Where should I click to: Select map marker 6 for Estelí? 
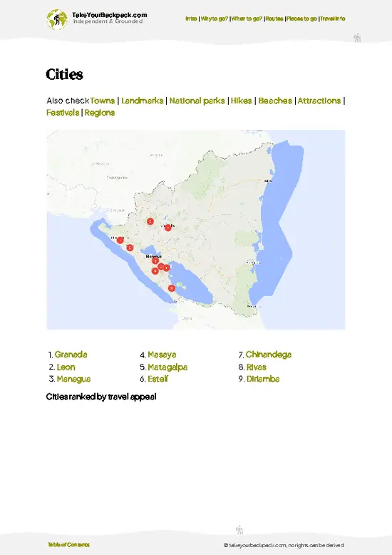pos(150,222)
